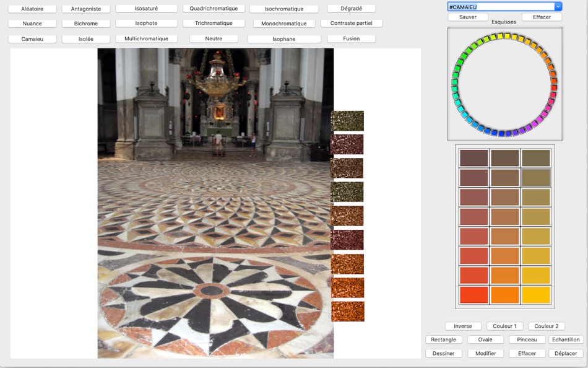
Task: Apply the Trichromatique harmony
Action: coord(214,23)
